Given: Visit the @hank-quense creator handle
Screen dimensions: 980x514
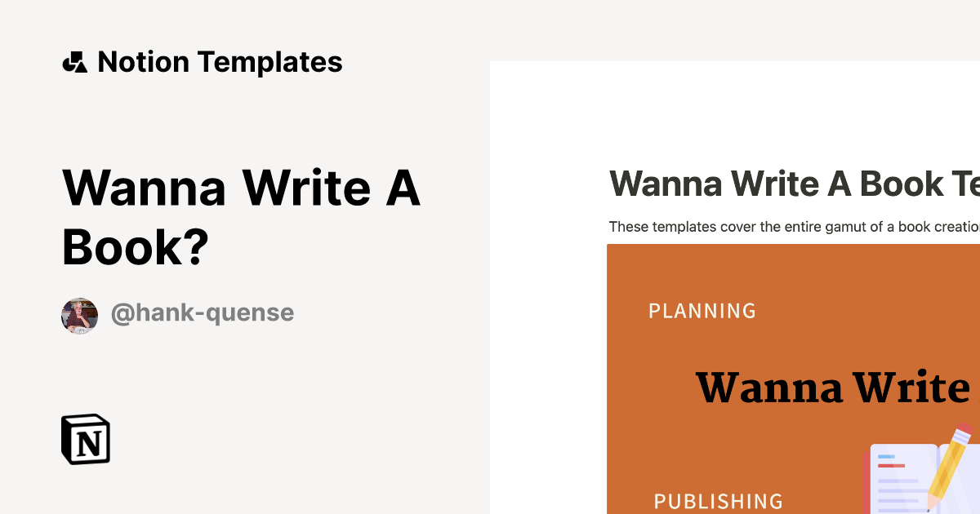Looking at the screenshot, I should click(x=202, y=312).
